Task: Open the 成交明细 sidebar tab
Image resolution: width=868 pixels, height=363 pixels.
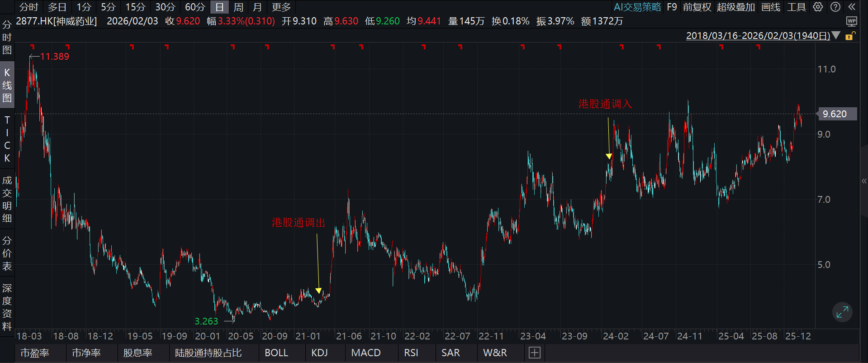Action: point(7,199)
